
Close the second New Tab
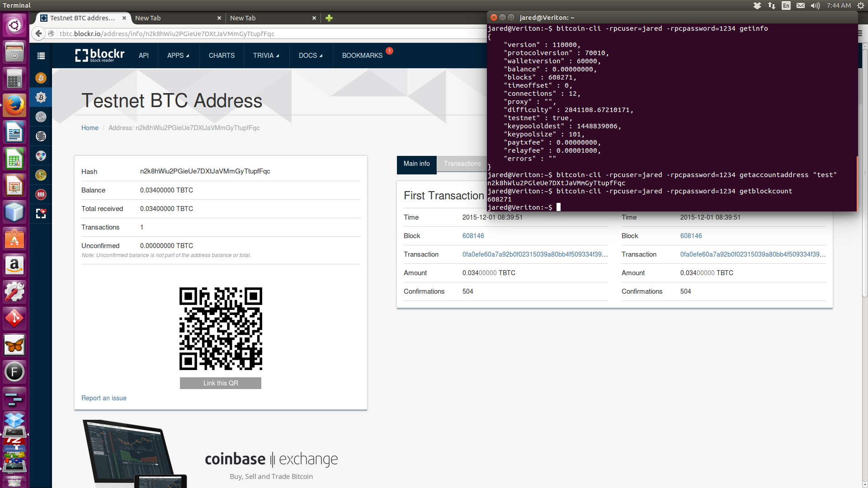[314, 18]
